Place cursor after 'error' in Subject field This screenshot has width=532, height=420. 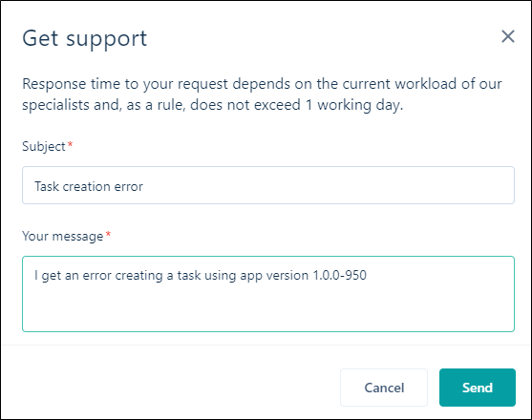pos(143,186)
